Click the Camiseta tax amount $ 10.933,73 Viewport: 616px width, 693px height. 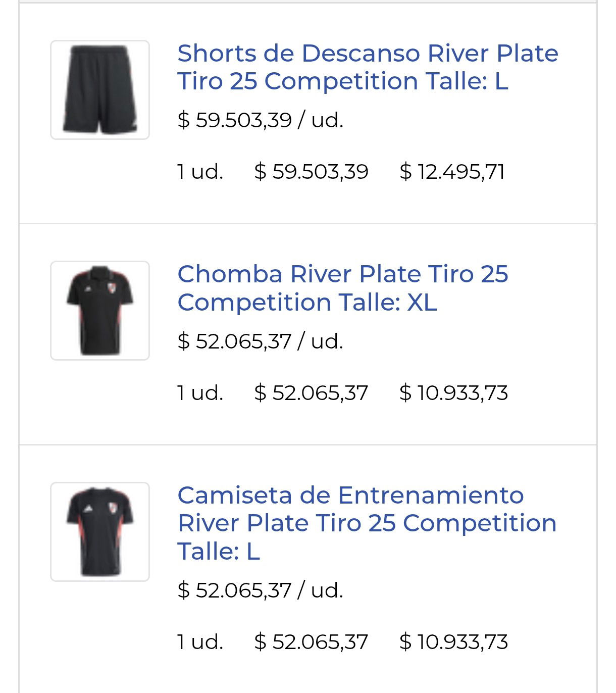pos(453,642)
